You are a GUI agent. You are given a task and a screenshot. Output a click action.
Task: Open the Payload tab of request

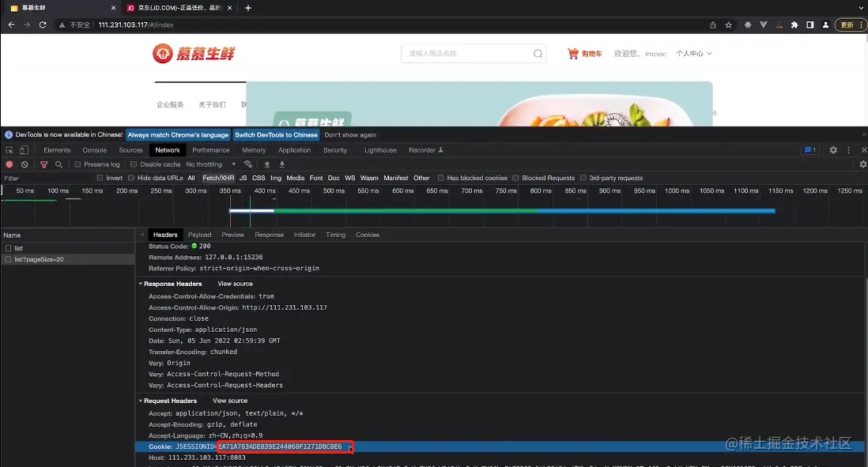tap(200, 235)
